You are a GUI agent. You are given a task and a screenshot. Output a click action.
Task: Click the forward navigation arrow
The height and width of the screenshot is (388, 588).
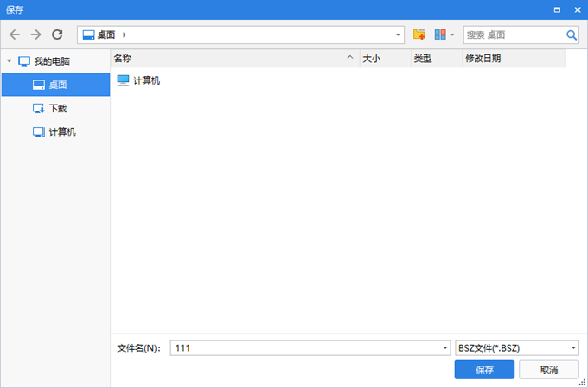coord(35,35)
